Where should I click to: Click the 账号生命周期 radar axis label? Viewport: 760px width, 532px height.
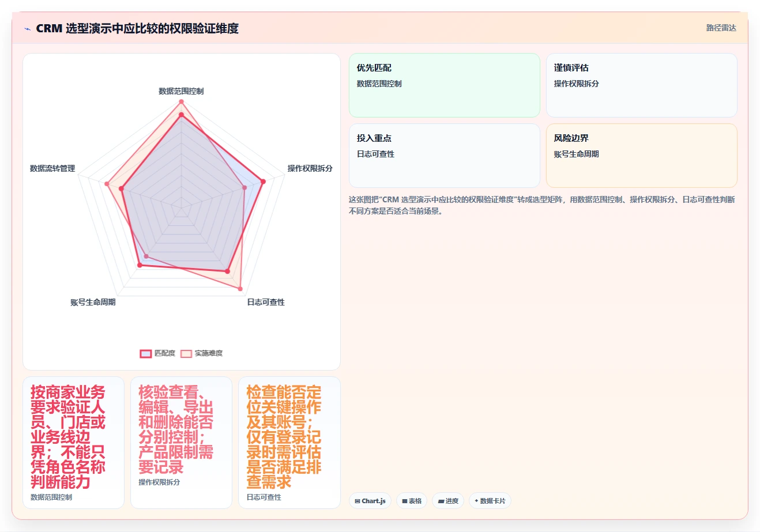(93, 302)
